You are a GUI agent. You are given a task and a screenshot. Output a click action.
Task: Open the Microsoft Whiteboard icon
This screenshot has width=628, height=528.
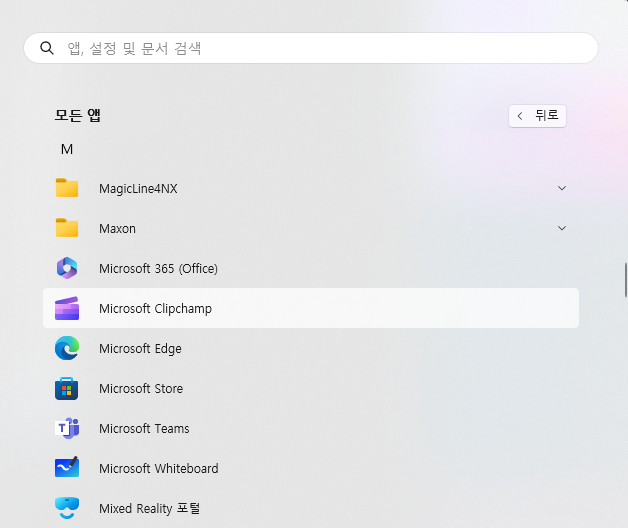tap(67, 467)
